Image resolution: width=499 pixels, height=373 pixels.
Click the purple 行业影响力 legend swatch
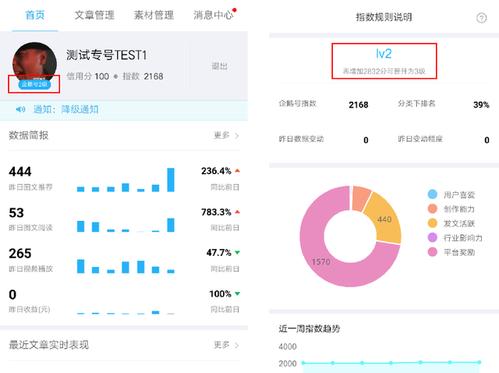click(x=432, y=238)
